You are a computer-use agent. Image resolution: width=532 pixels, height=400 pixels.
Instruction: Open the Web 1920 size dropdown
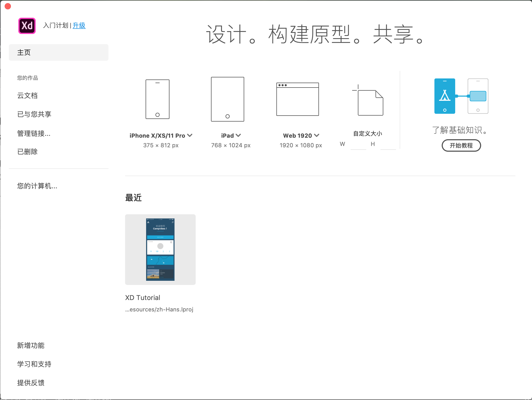coord(317,135)
